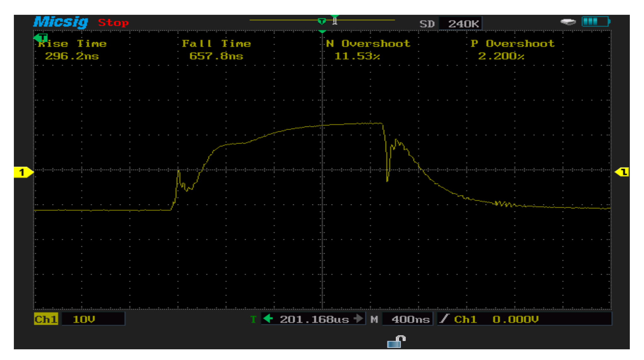Open the Ch1 trigger source setting
Image resolution: width=644 pixels, height=360 pixels.
[x=465, y=319]
